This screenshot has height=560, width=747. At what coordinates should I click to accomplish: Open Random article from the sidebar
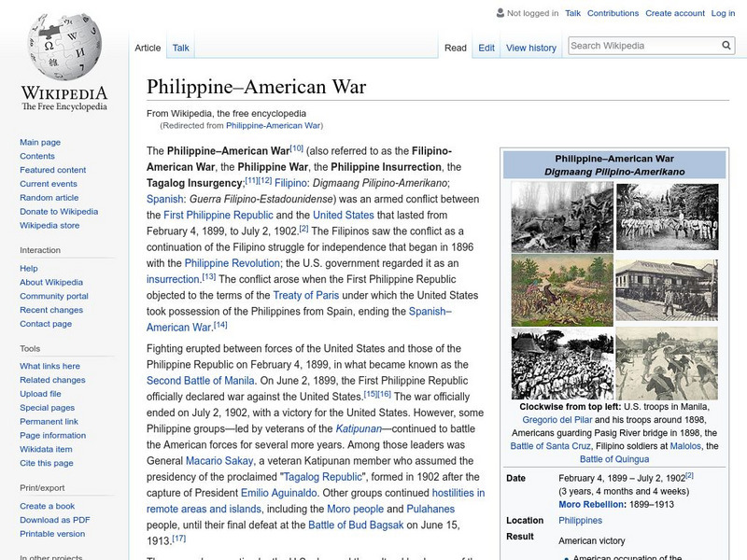(x=49, y=198)
